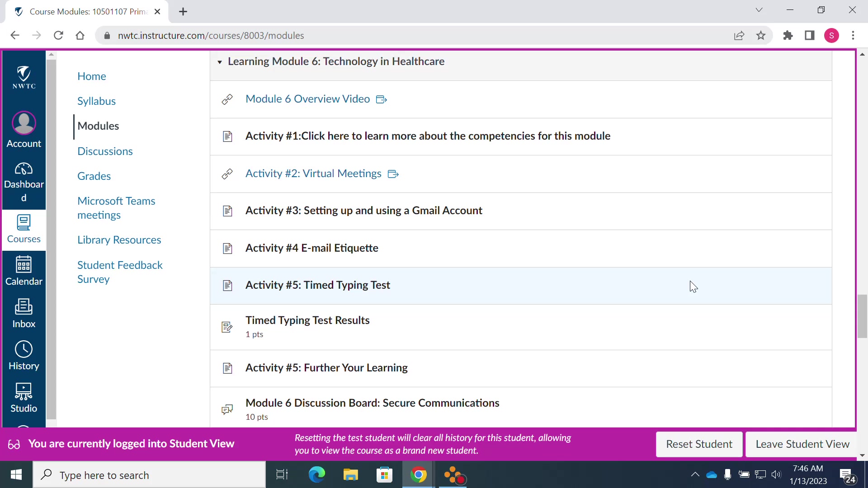The width and height of the screenshot is (868, 488).
Task: Open Timed Typing Test Results assignment
Action: [x=307, y=320]
